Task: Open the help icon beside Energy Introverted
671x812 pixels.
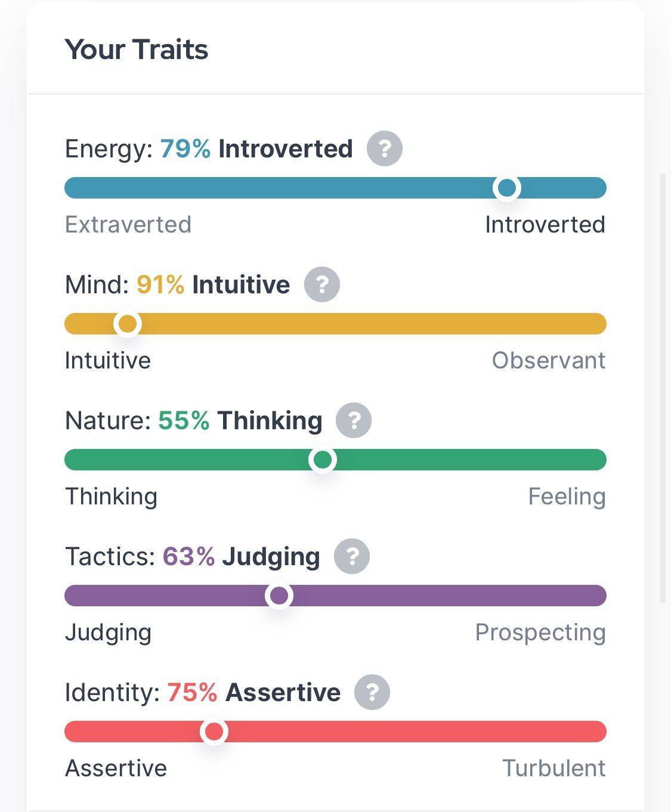Action: pyautogui.click(x=385, y=148)
